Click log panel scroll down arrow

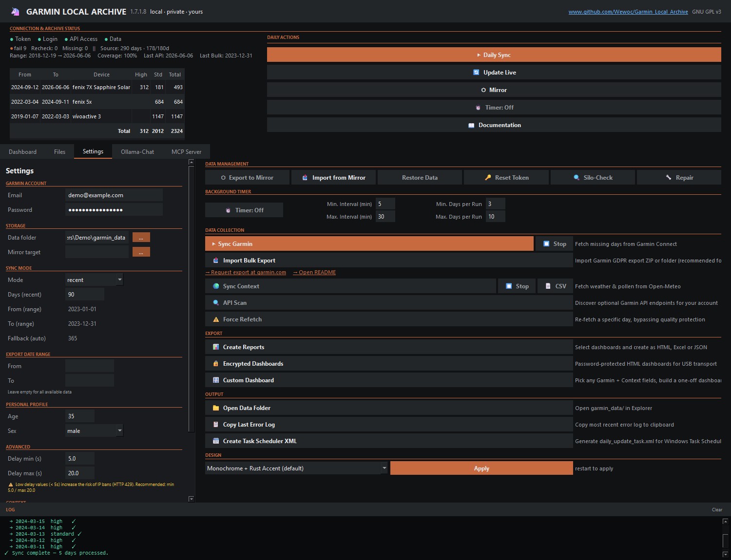point(725,554)
